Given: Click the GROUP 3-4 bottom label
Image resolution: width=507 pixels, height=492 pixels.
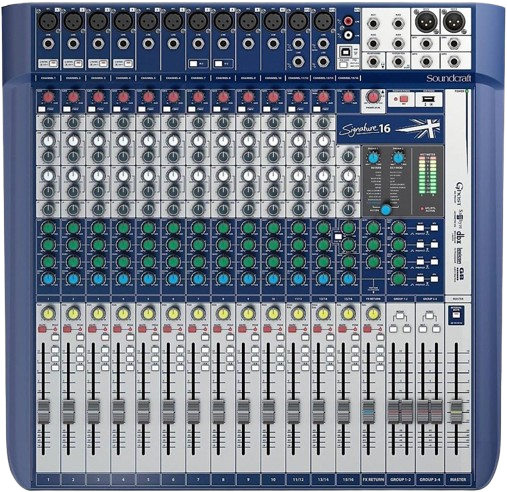Looking at the screenshot, I should click(430, 479).
